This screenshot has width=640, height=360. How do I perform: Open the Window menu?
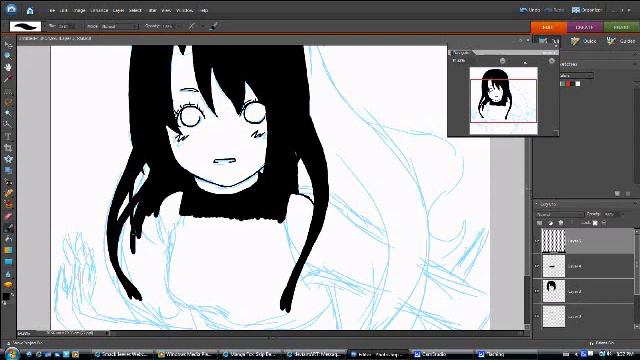click(184, 10)
